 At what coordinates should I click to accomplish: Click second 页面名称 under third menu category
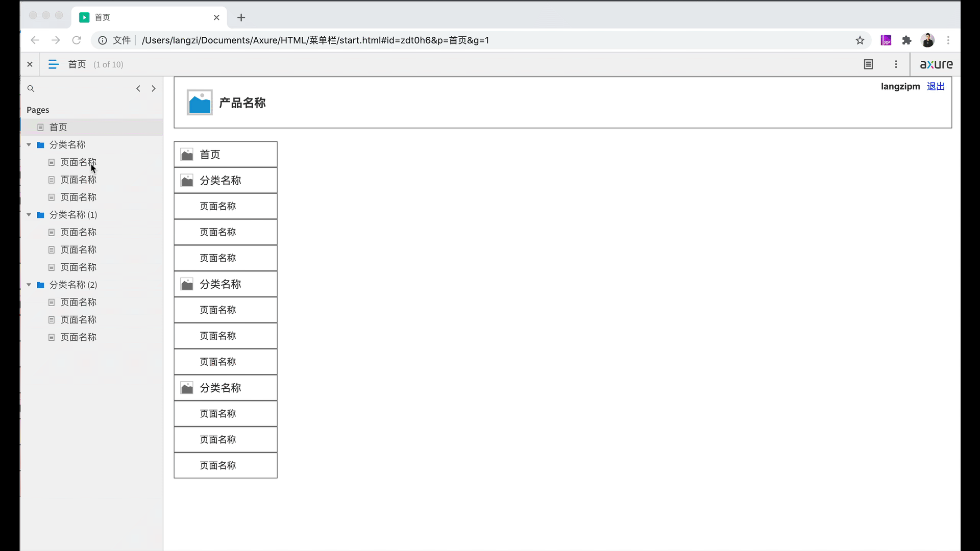coord(226,439)
